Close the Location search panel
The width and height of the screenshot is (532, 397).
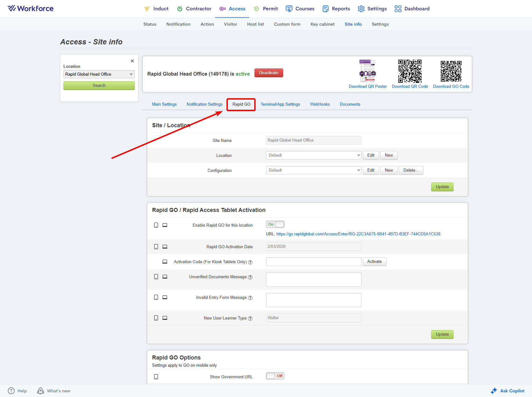coord(132,61)
